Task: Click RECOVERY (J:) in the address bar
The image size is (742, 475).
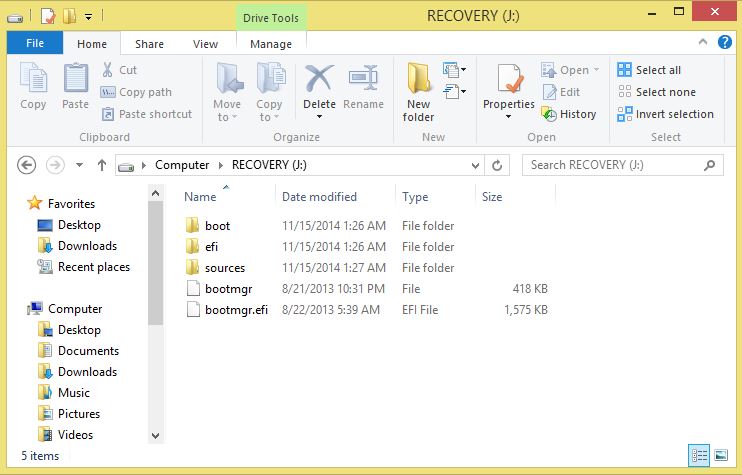Action: click(269, 165)
